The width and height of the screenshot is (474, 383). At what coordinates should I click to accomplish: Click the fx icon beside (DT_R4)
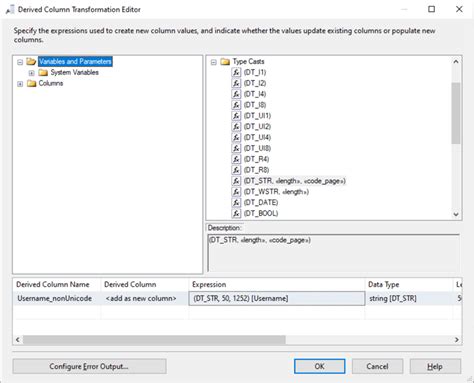(x=236, y=159)
